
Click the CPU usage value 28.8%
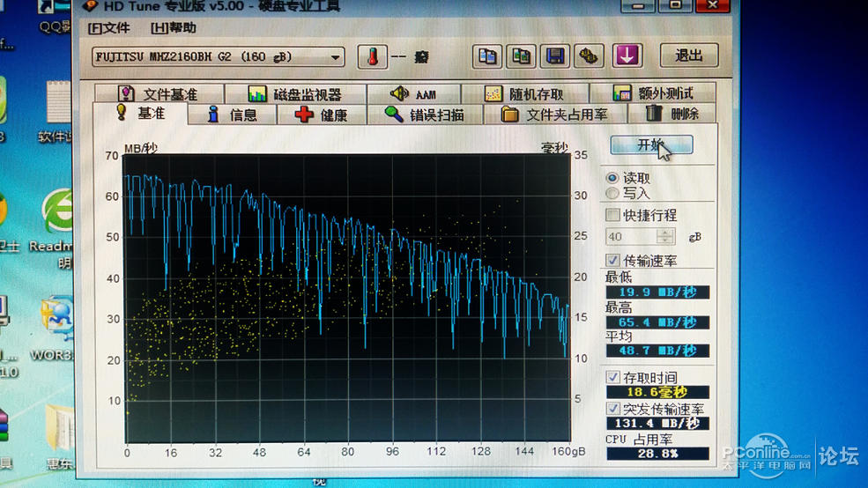coord(657,454)
